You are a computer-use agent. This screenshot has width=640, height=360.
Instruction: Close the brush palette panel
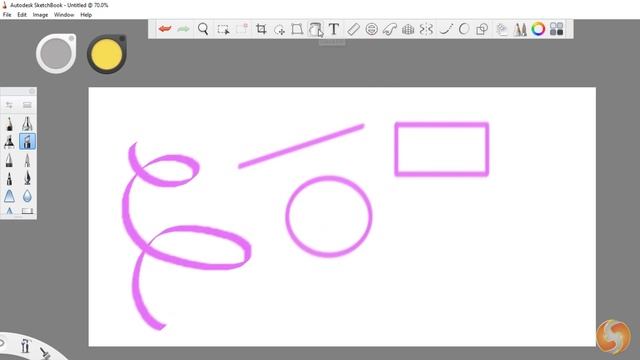(x=32, y=91)
